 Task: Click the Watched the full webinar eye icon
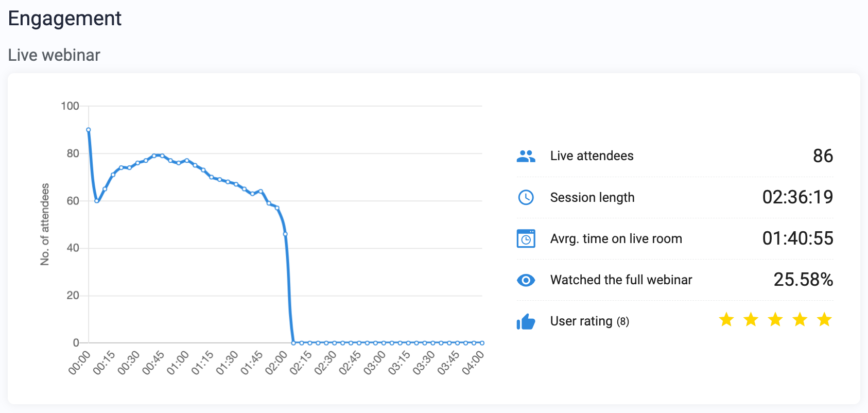coord(526,280)
